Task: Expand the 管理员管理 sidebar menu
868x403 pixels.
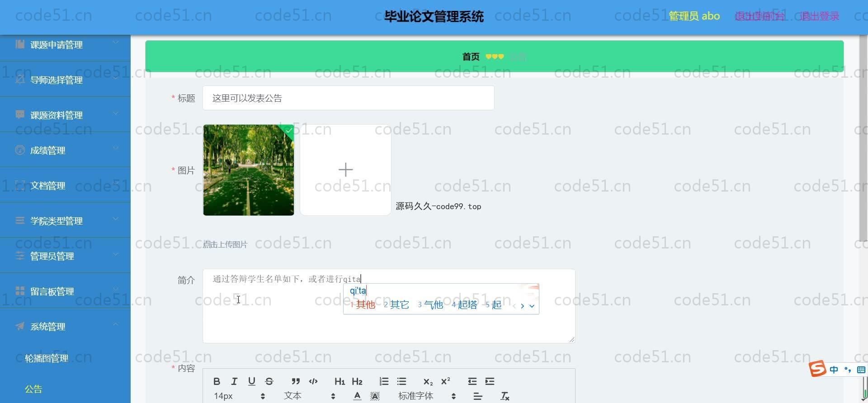Action: [65, 256]
